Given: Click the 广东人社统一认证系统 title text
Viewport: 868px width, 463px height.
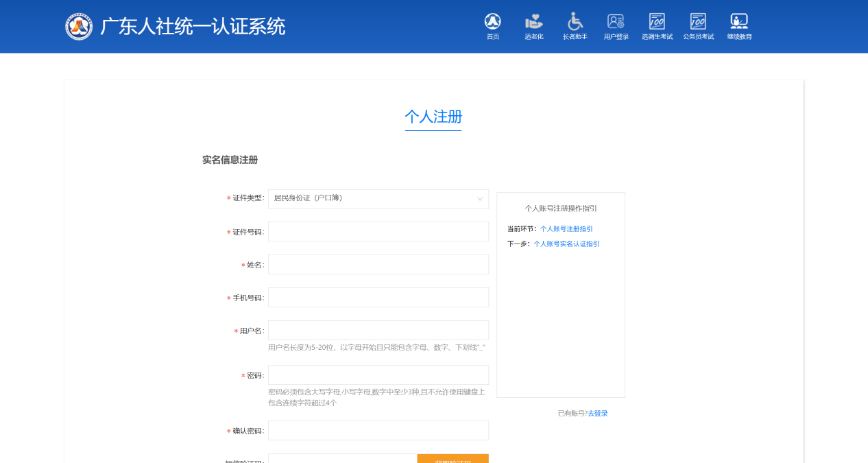Looking at the screenshot, I should point(193,27).
